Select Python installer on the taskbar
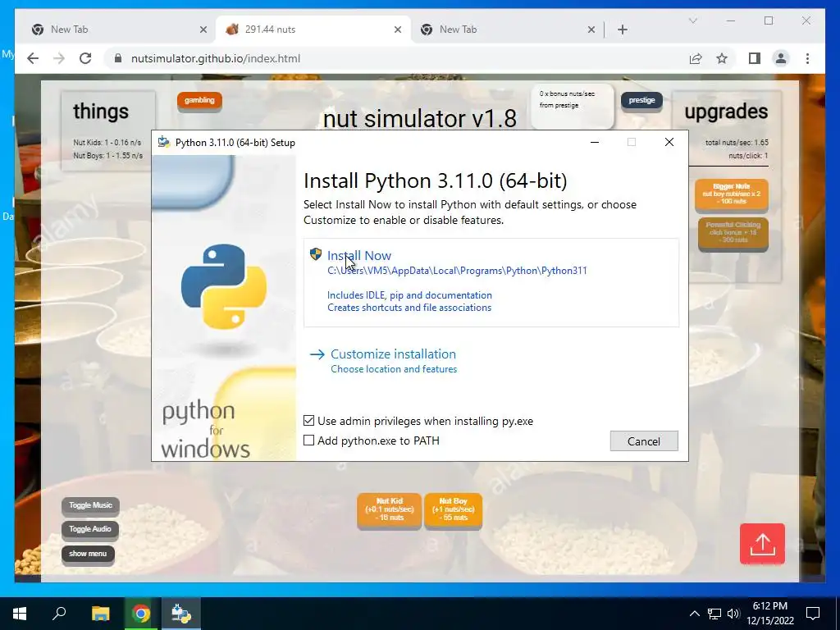Image resolution: width=840 pixels, height=630 pixels. [x=181, y=614]
